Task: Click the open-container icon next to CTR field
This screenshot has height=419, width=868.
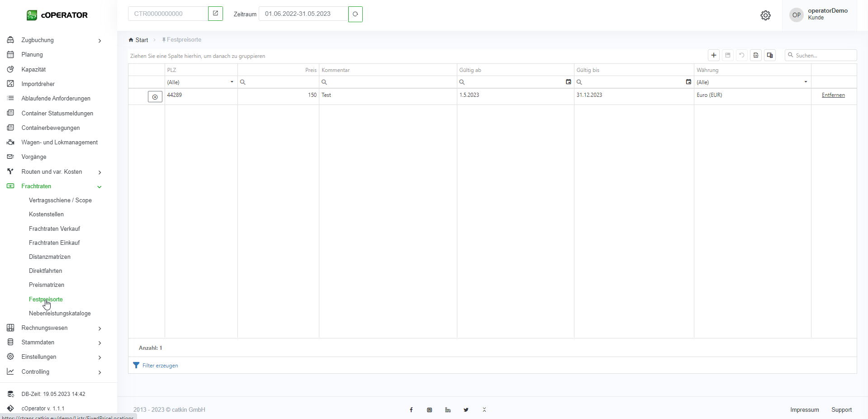Action: (x=215, y=14)
